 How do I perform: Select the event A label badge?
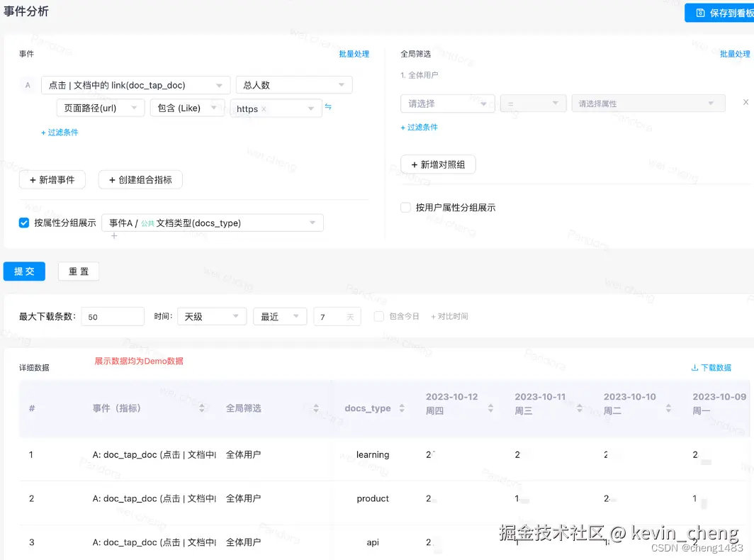28,85
